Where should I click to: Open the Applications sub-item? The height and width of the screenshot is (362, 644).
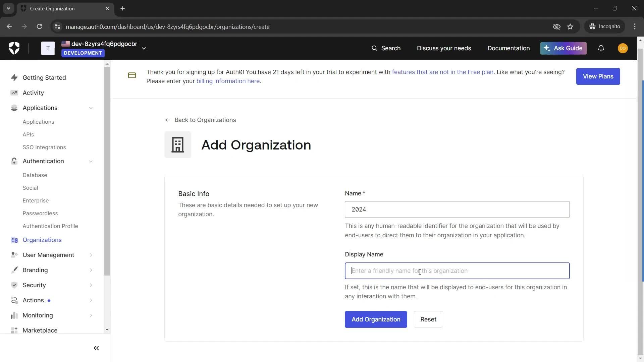[38, 122]
